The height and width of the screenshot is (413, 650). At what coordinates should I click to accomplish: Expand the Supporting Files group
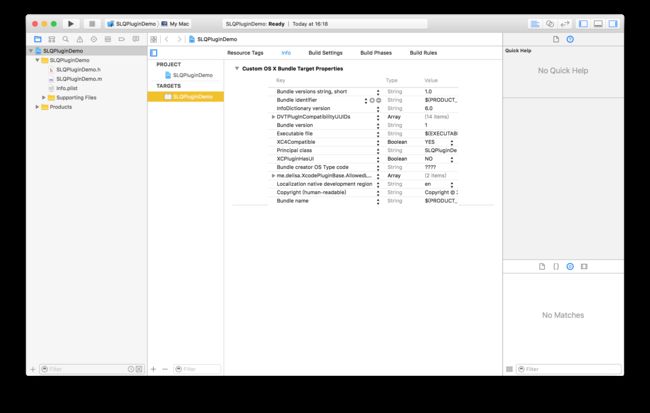pyautogui.click(x=44, y=97)
